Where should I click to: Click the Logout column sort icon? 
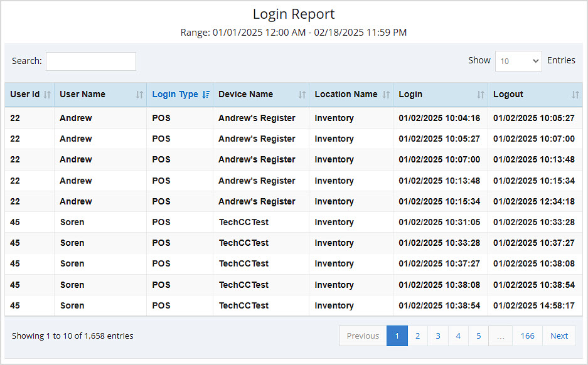coord(575,95)
